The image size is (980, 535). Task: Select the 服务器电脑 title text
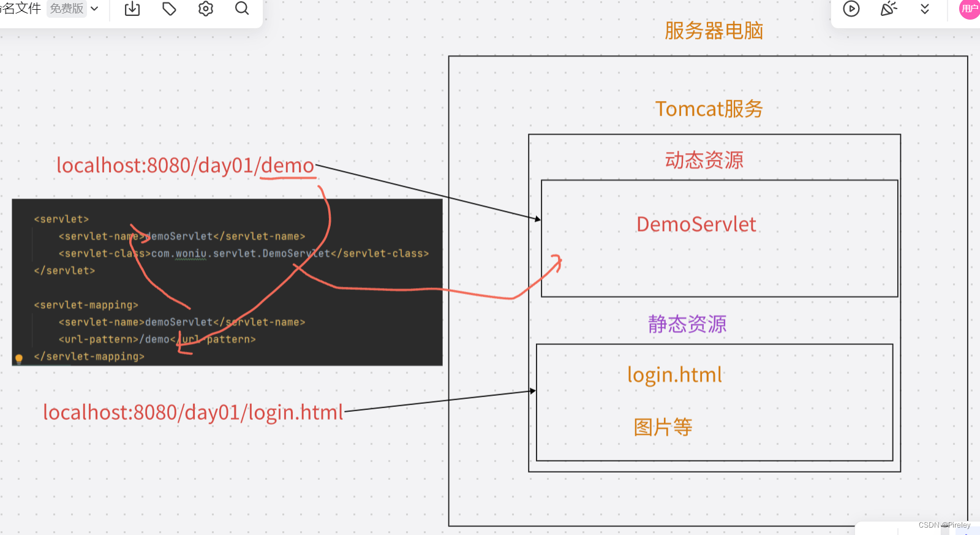714,31
